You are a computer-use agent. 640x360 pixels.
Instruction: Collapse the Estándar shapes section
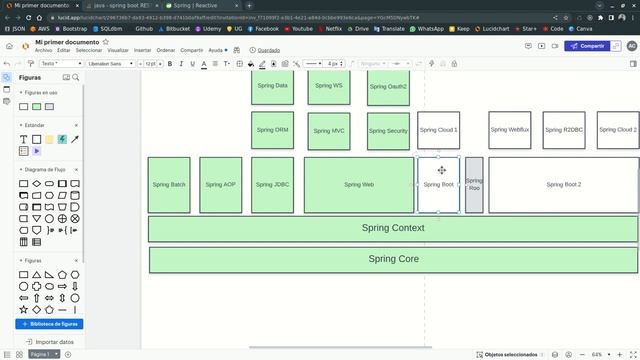(x=21, y=125)
